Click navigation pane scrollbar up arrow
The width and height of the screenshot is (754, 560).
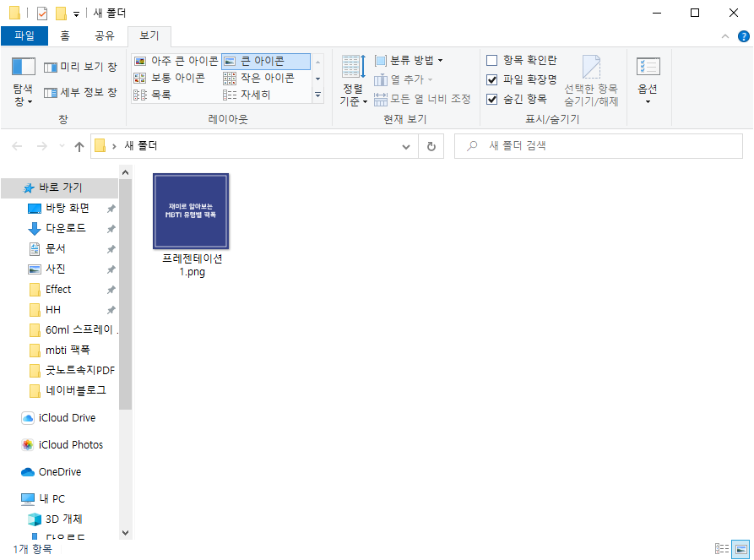[x=125, y=172]
